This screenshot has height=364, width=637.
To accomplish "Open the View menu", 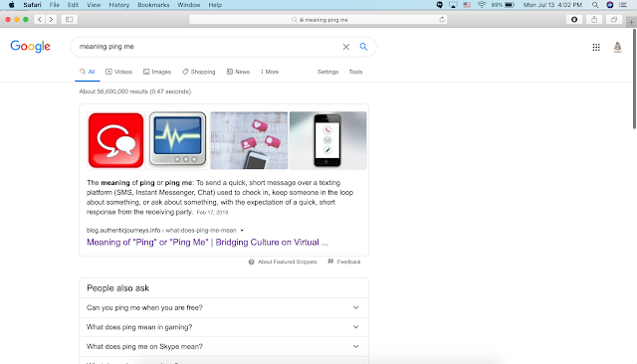I will pos(94,5).
